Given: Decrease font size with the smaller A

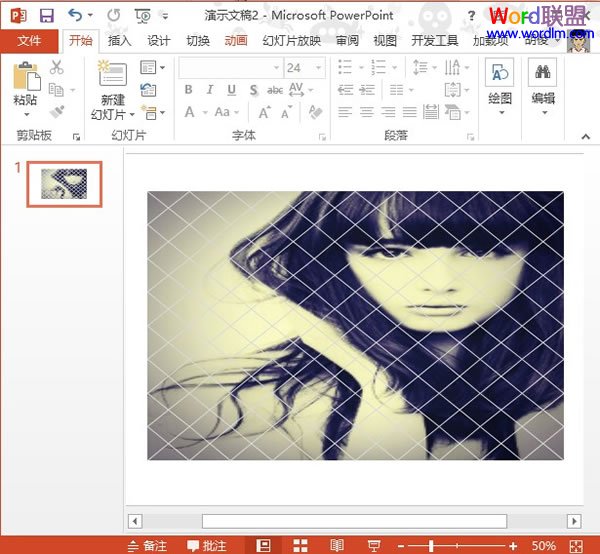Looking at the screenshot, I should coord(286,112).
